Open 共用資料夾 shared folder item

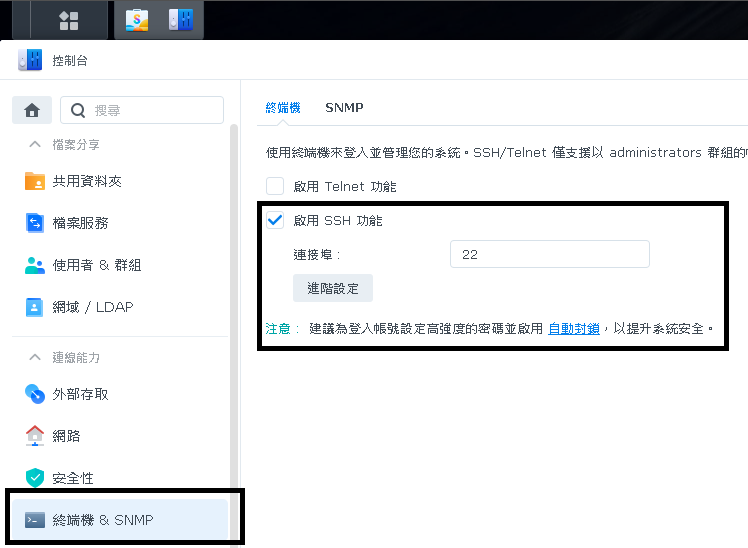click(86, 181)
